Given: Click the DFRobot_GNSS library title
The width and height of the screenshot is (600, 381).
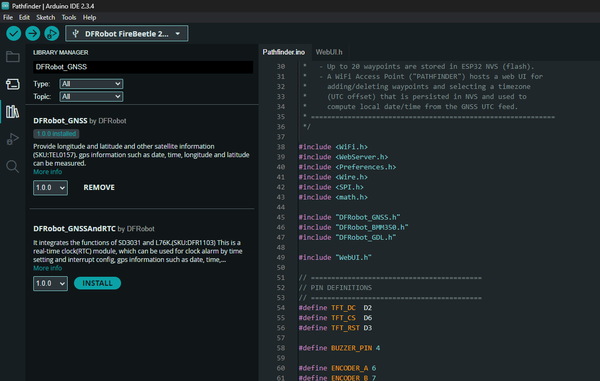Looking at the screenshot, I should 60,120.
